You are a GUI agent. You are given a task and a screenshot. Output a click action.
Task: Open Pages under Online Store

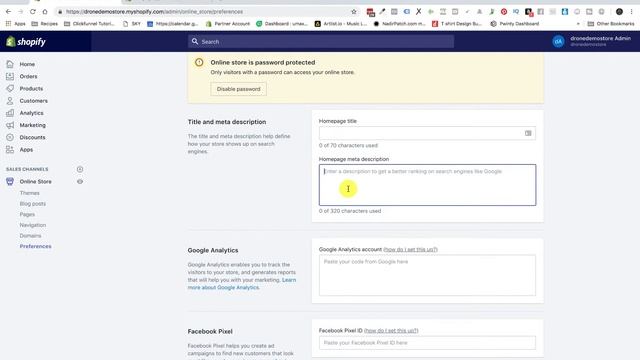coord(27,214)
